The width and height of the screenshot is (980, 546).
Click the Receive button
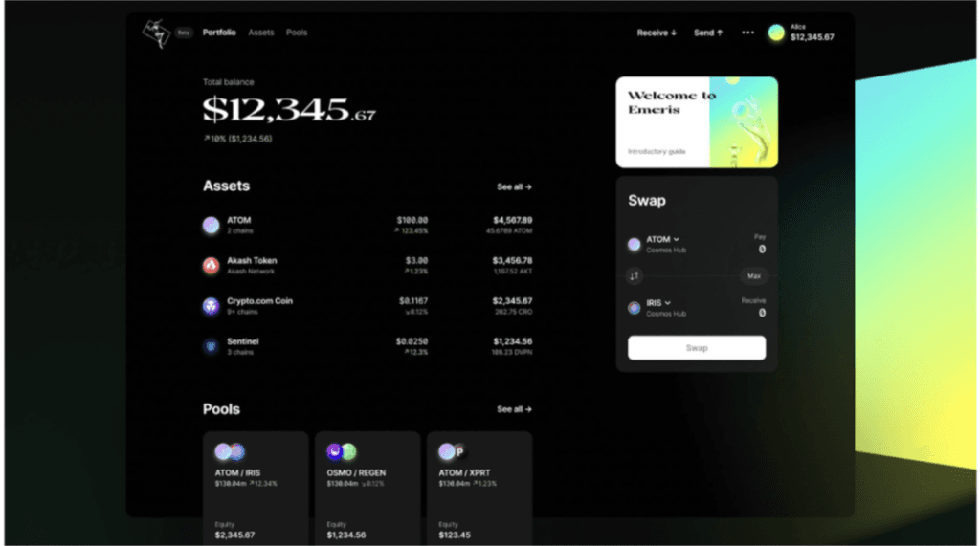tap(657, 33)
